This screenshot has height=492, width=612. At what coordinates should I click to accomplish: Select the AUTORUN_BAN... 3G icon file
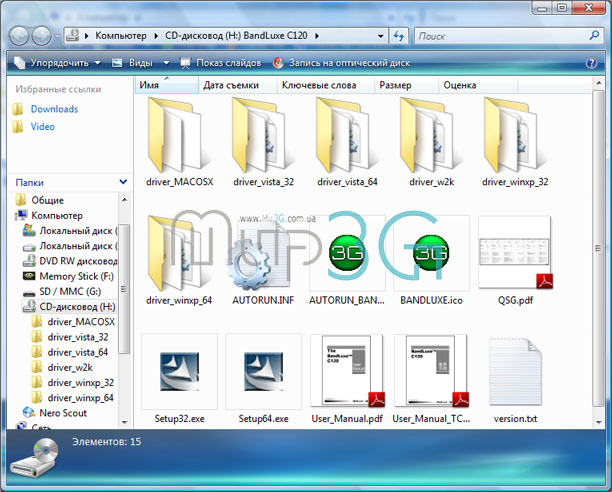point(347,253)
